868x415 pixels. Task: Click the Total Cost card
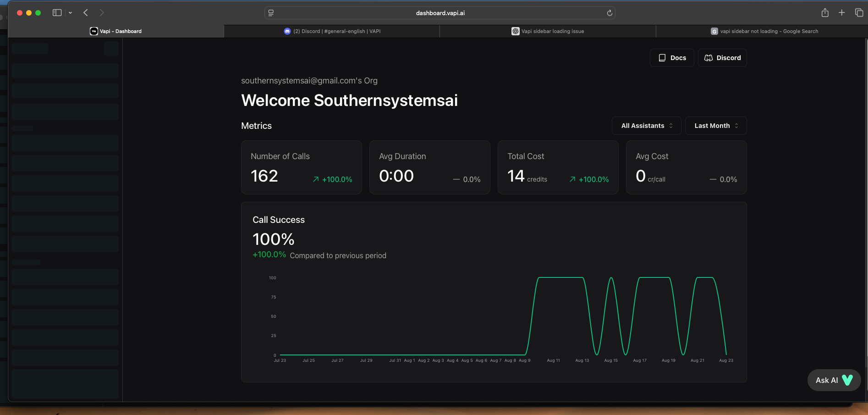tap(558, 167)
